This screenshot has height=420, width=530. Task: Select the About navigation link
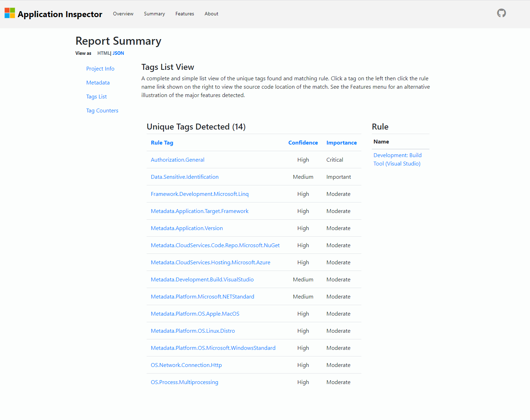(x=211, y=14)
